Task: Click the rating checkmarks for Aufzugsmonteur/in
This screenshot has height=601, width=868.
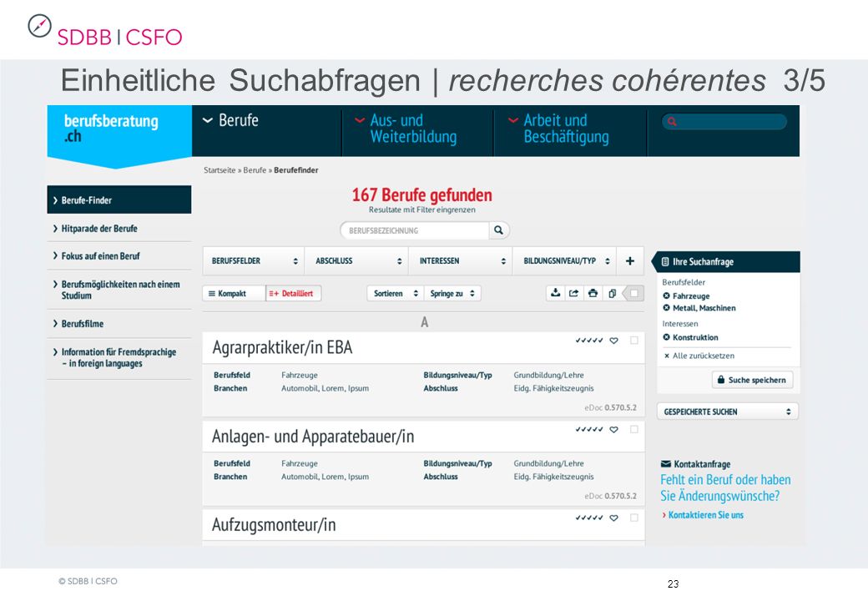Action: pyautogui.click(x=589, y=518)
